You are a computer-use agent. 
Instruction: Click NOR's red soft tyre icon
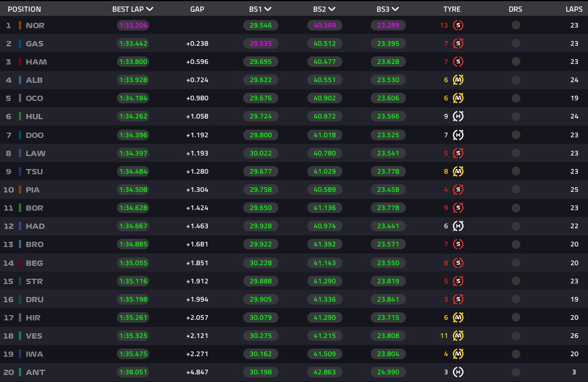tap(458, 25)
